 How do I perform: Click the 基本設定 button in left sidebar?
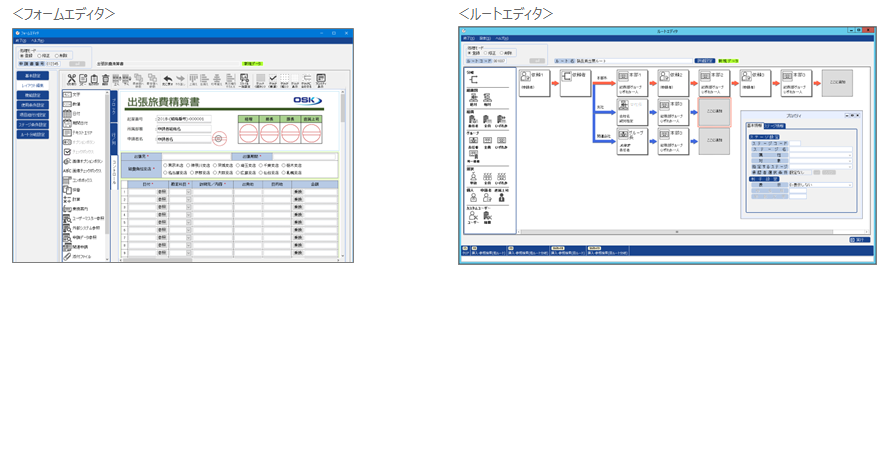point(34,75)
